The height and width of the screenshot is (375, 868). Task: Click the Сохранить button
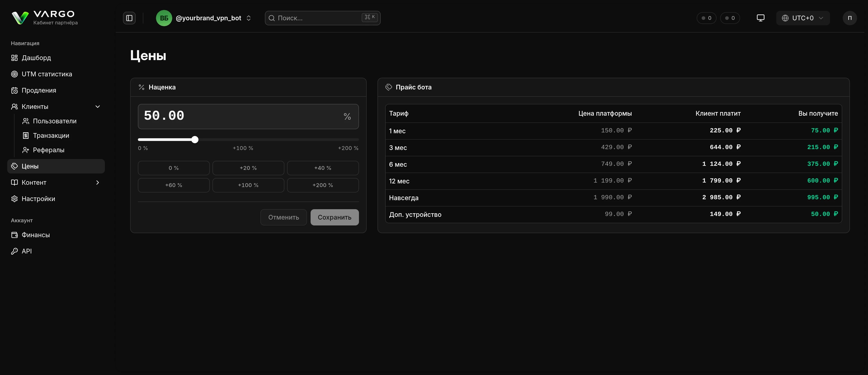tap(335, 217)
